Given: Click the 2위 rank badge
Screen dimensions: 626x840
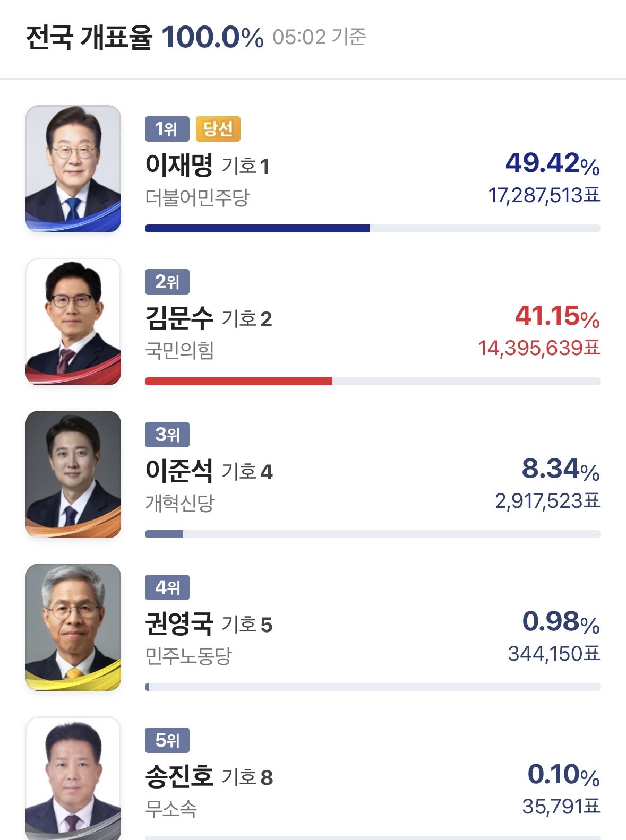Looking at the screenshot, I should tap(167, 282).
